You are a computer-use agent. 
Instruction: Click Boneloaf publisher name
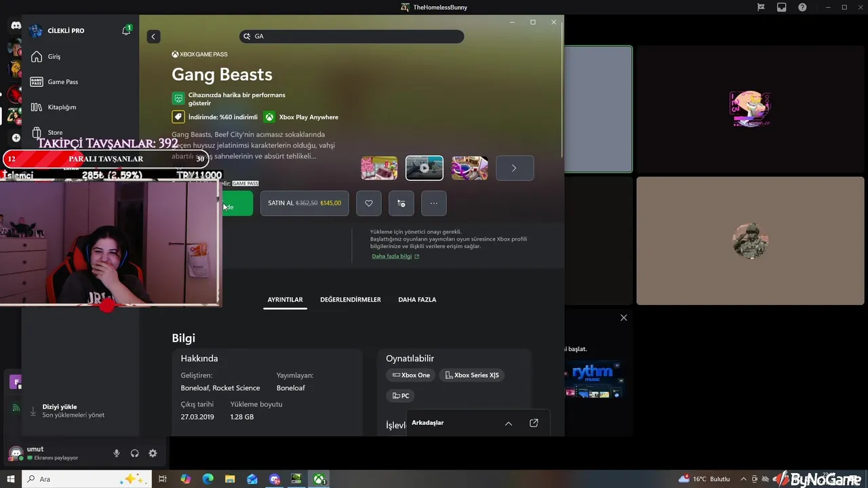click(291, 388)
